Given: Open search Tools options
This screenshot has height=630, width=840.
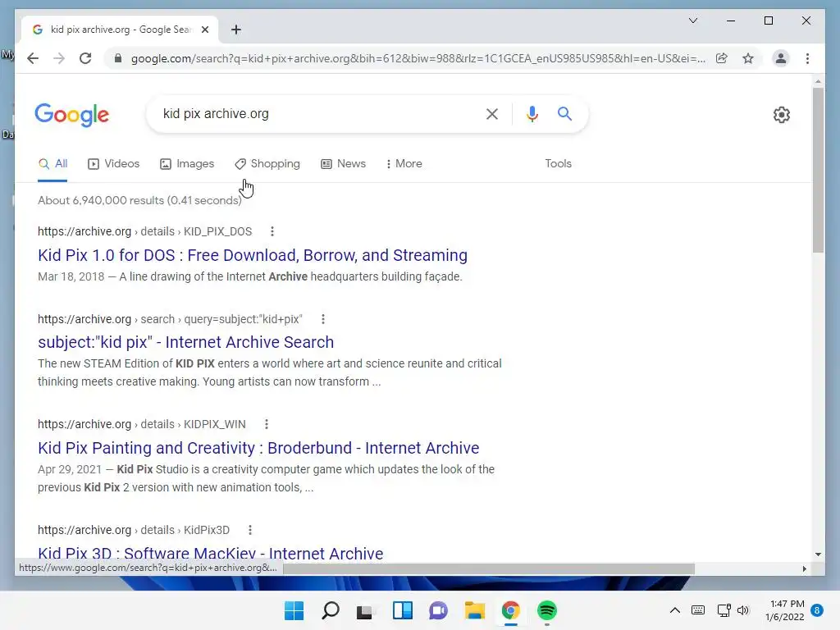Looking at the screenshot, I should [558, 164].
